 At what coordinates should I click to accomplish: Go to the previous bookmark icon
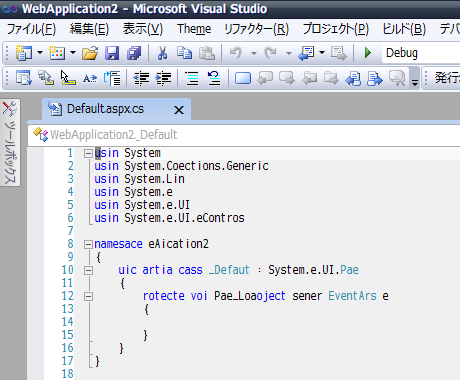(x=265, y=79)
